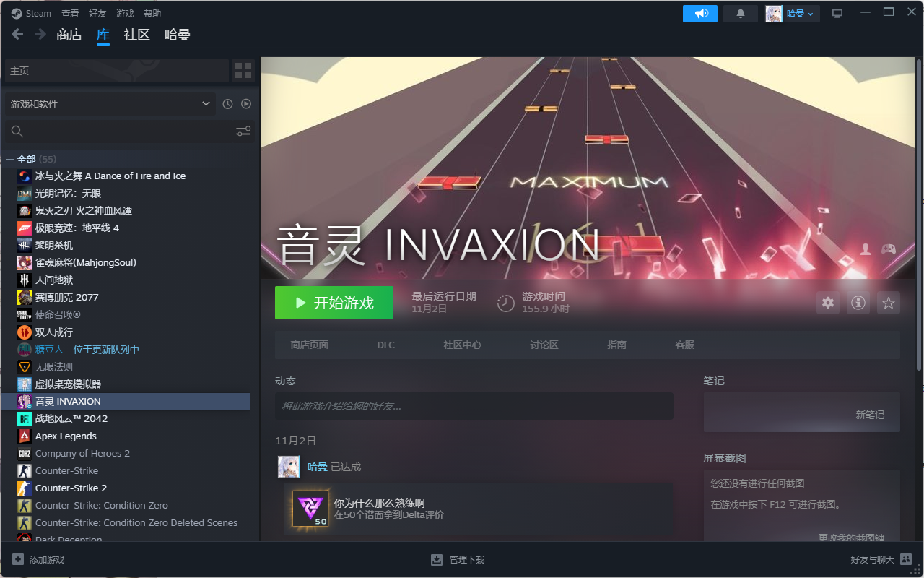Click the blue megaphone announcements button
This screenshot has height=578, width=924.
700,14
